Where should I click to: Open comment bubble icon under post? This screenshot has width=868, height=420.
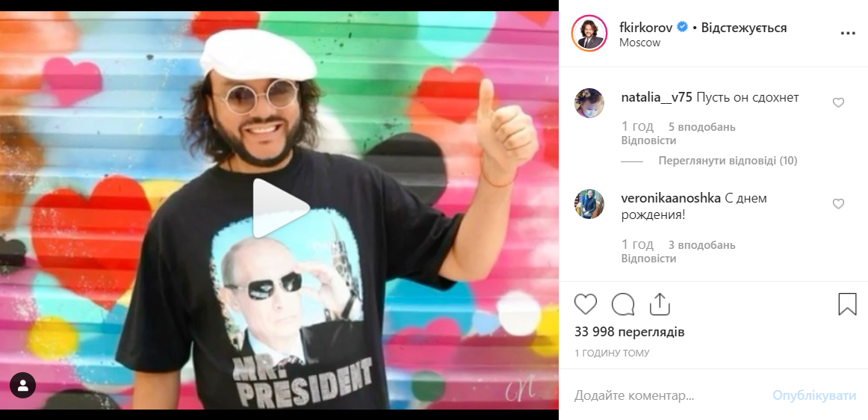coord(623,304)
